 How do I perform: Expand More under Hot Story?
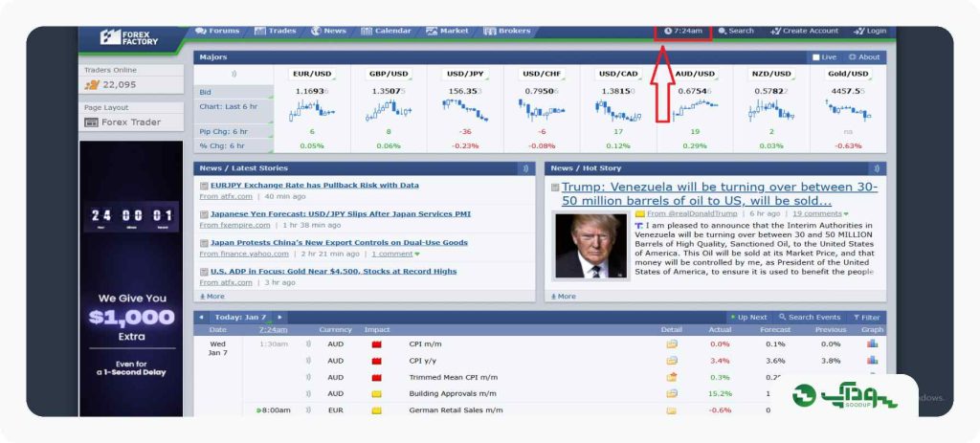[563, 297]
